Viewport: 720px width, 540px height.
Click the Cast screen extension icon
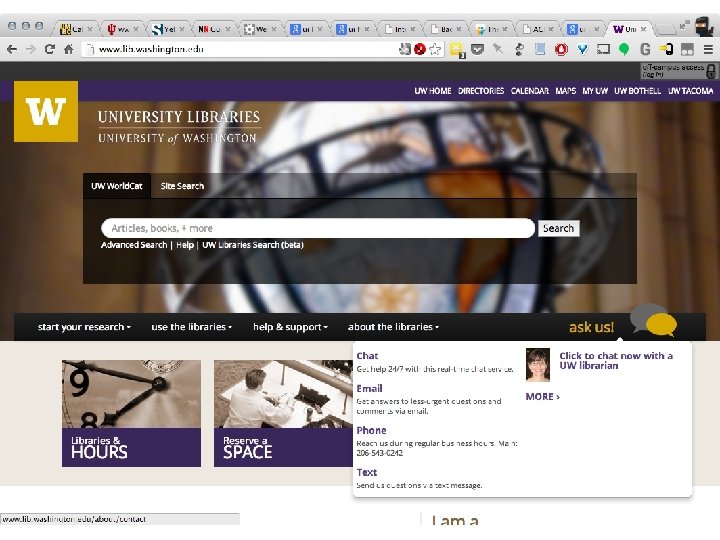click(603, 49)
